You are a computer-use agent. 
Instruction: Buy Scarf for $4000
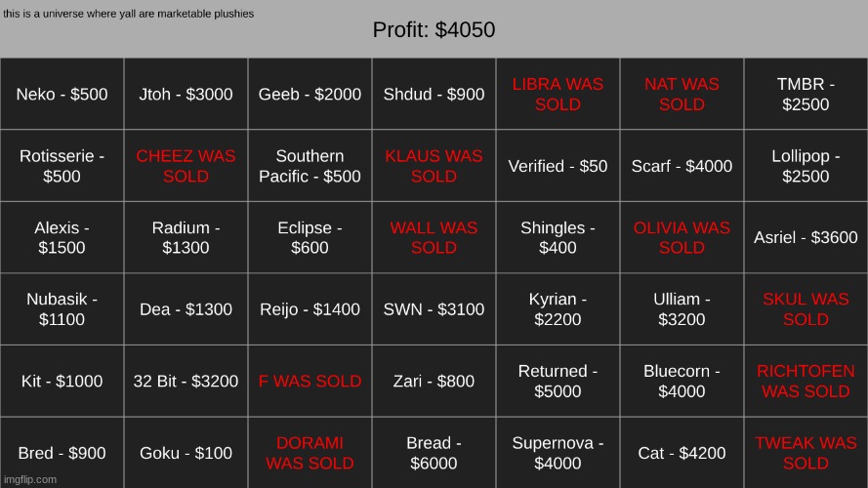click(682, 166)
